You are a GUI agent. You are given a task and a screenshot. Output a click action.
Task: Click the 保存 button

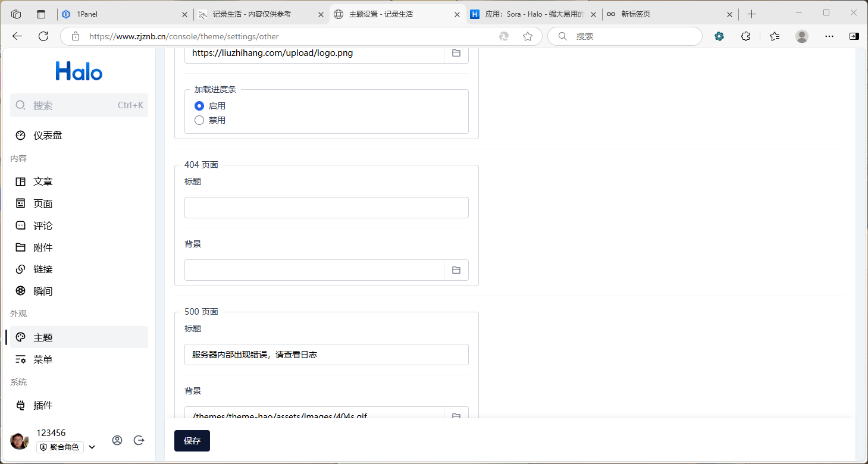(192, 441)
